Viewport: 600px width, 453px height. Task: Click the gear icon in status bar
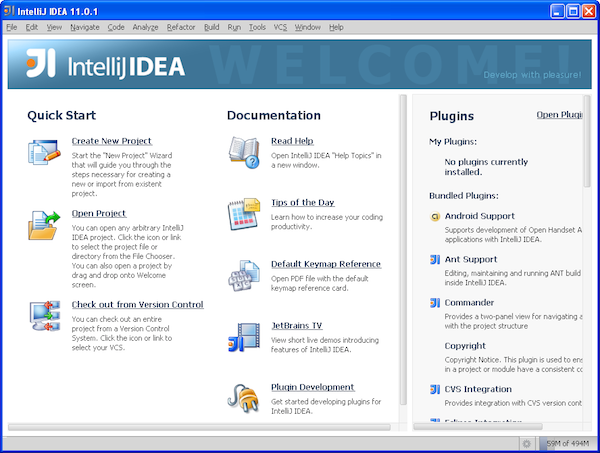(x=527, y=443)
